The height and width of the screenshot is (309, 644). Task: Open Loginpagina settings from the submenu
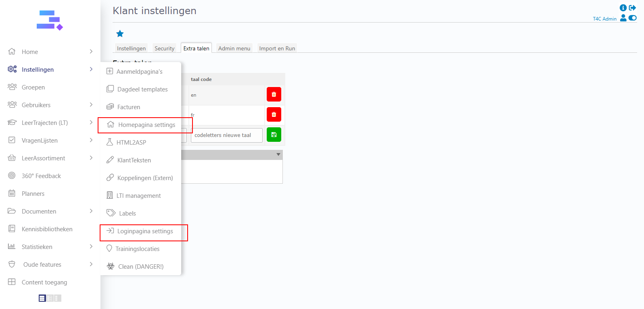point(145,231)
